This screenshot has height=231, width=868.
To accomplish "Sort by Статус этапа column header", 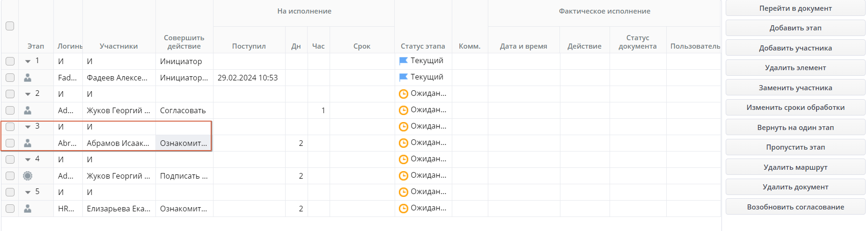I will 423,46.
